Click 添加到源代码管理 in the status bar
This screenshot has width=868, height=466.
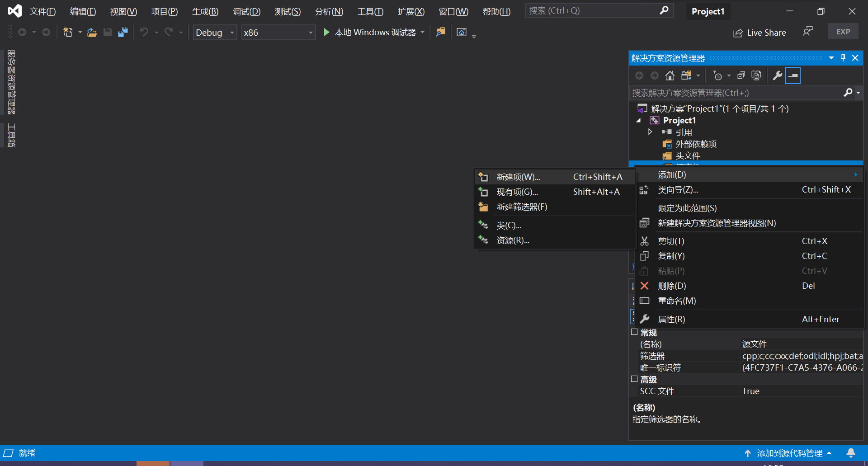tap(791, 453)
